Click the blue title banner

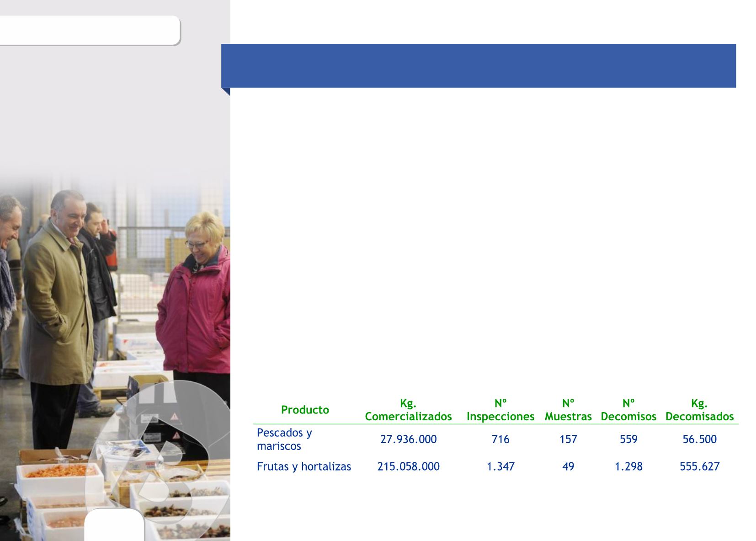coord(479,66)
